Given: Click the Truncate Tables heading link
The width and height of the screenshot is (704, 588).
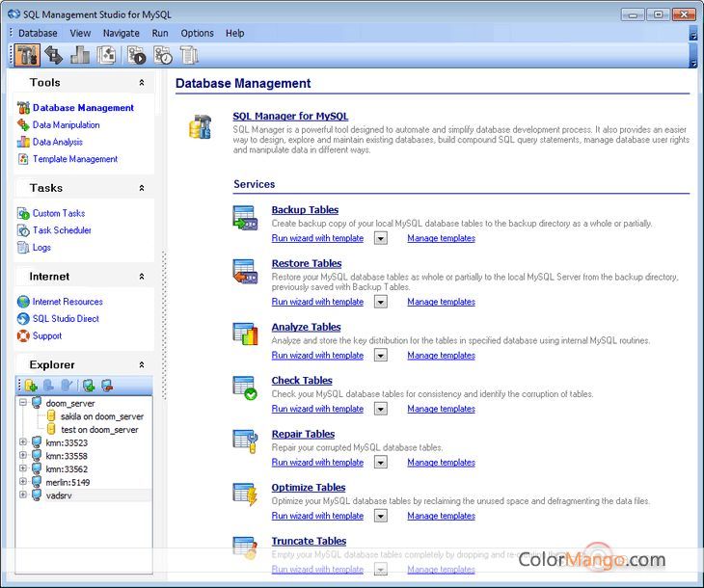Looking at the screenshot, I should [x=309, y=541].
